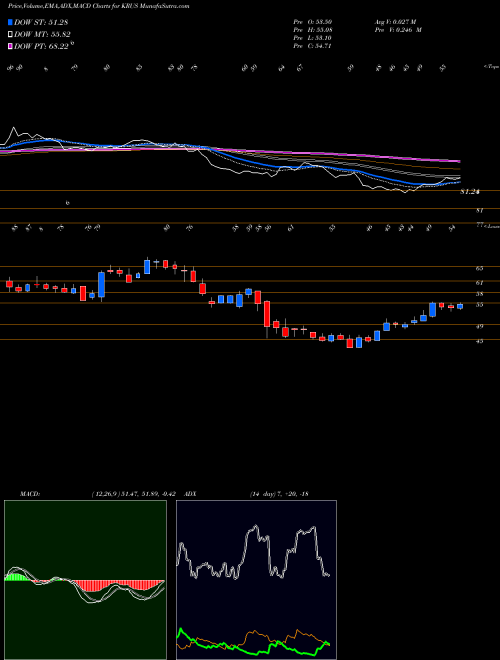Click the MACD: panel label

[29, 494]
